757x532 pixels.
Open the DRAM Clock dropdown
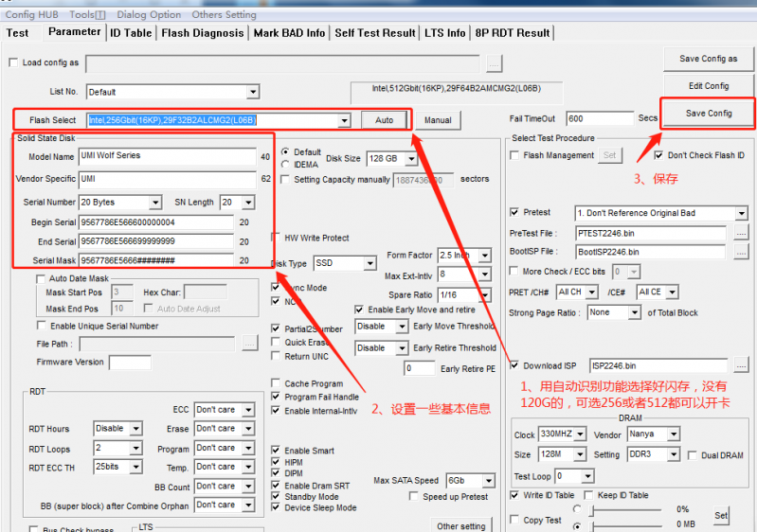[580, 434]
